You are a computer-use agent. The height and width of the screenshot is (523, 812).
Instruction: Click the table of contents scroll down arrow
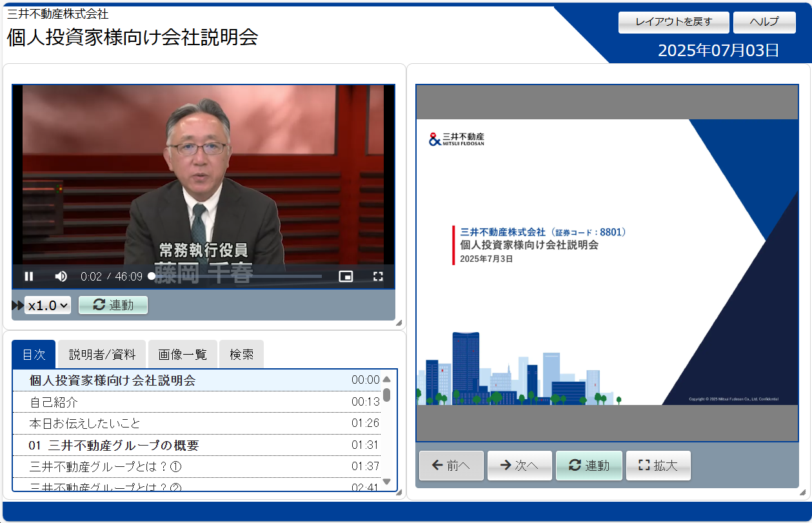[387, 482]
